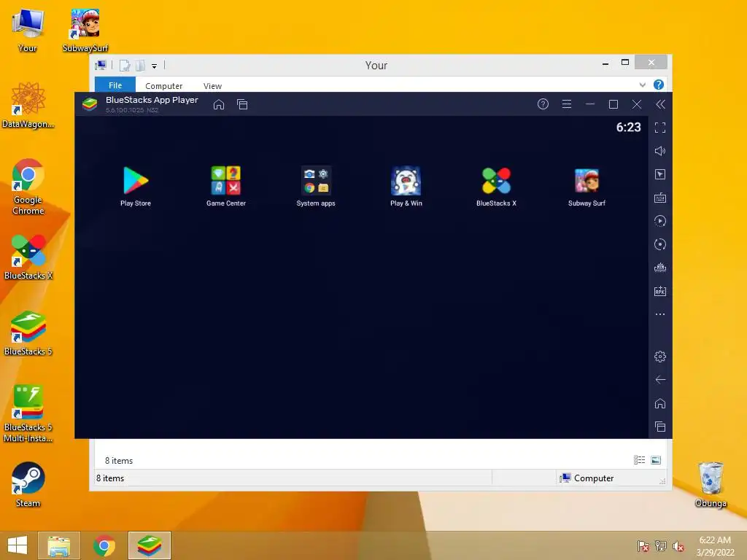
Task: Click the BlueStacks title bar home icon
Action: click(x=219, y=104)
